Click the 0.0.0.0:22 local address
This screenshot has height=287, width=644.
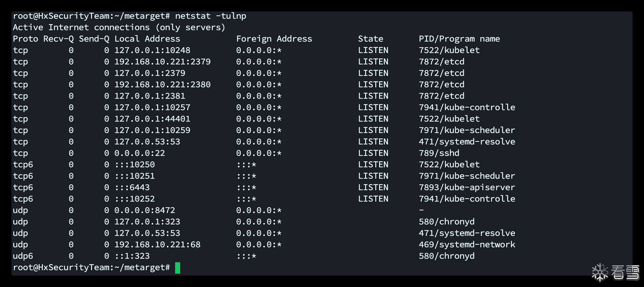click(140, 153)
